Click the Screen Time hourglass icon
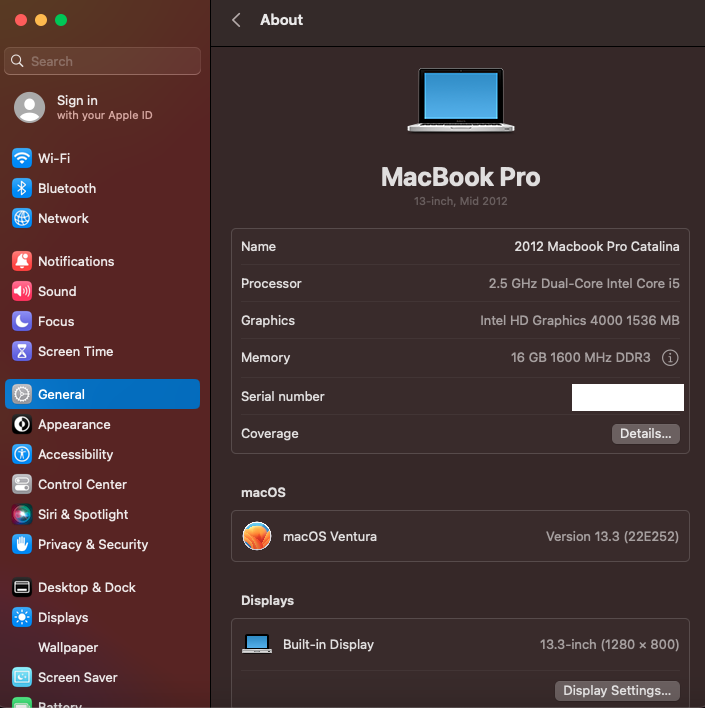Viewport: 705px width, 708px height. click(22, 351)
